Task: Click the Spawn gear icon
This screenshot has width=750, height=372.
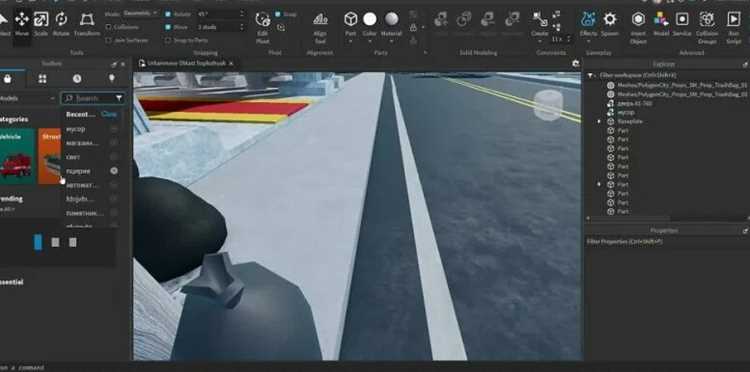Action: tap(610, 20)
